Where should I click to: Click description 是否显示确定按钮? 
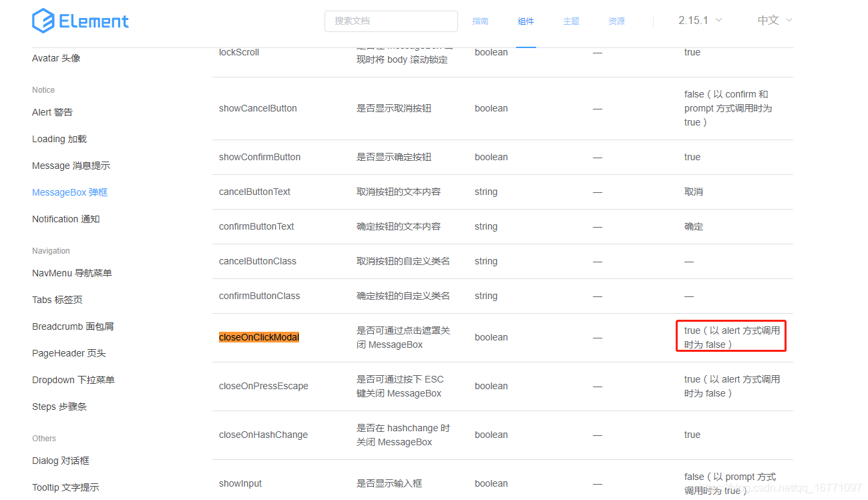pos(394,157)
